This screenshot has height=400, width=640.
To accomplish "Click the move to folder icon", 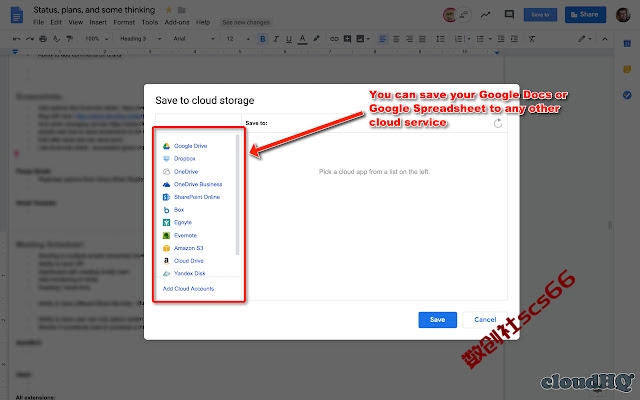I will pos(182,10).
